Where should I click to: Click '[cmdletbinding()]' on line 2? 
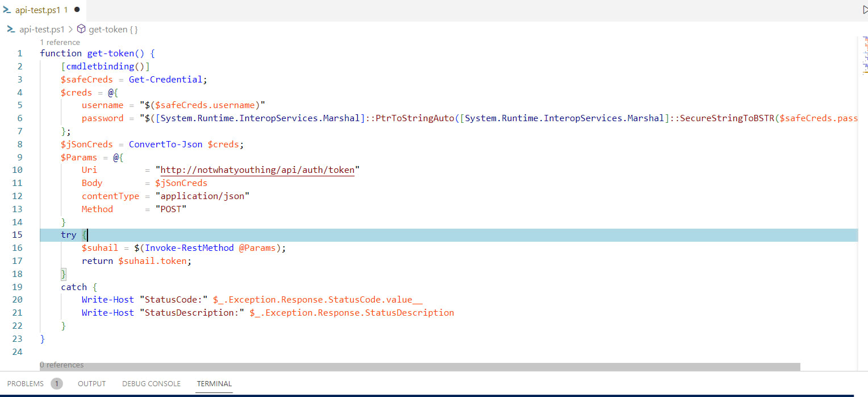click(105, 67)
